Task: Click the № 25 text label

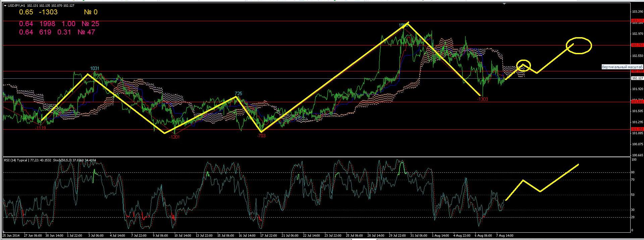Action: click(x=90, y=24)
